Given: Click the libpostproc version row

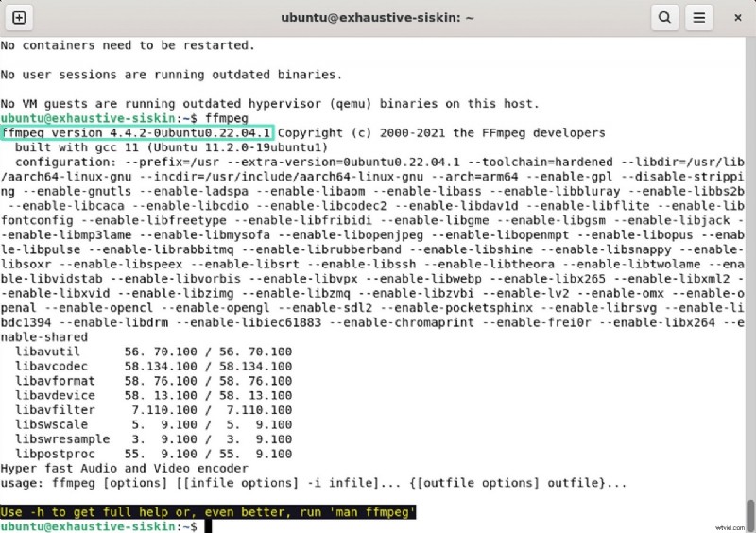Looking at the screenshot, I should tap(153, 454).
